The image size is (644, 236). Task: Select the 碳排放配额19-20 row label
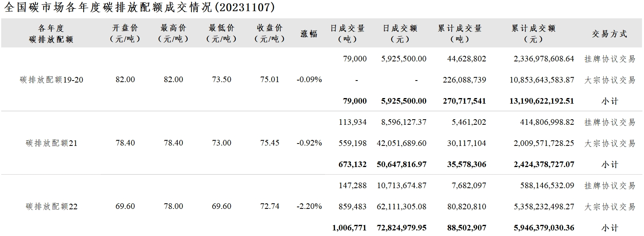(x=51, y=80)
